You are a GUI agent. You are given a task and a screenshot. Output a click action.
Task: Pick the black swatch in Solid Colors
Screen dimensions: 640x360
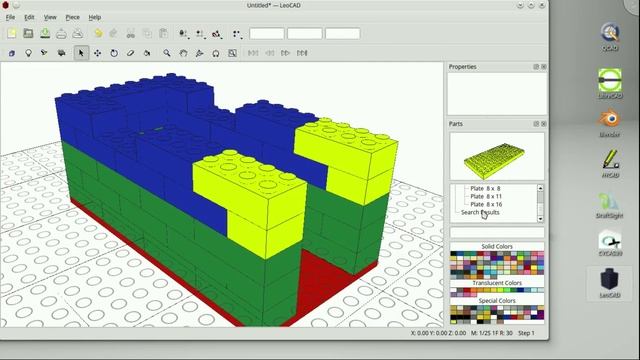pyautogui.click(x=453, y=253)
